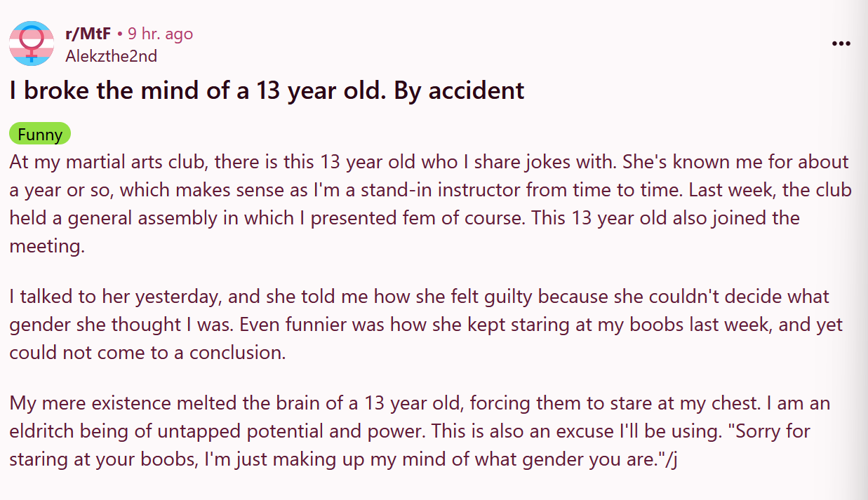Open author Alekzthe2nd's profile
This screenshot has width=868, height=500.
111,55
